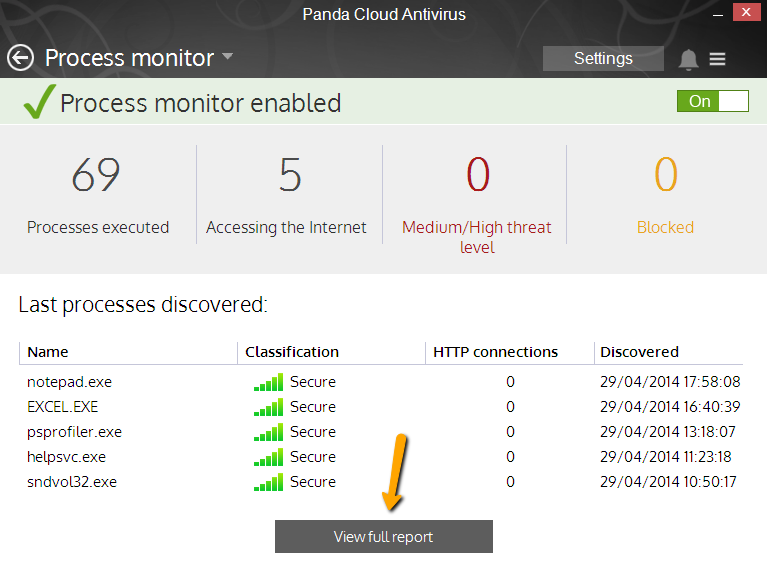
Task: Sort by Discovered column header
Action: point(639,352)
